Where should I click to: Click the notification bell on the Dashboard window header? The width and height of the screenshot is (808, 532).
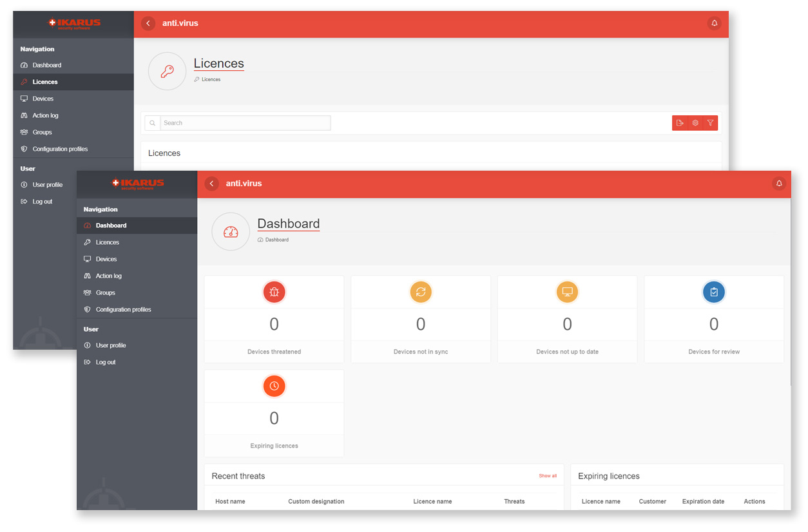click(x=779, y=184)
